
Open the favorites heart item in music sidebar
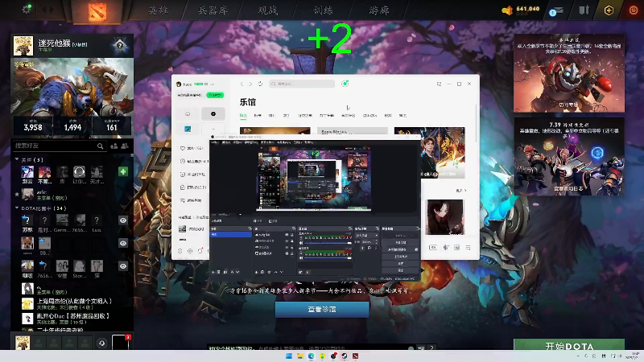click(x=193, y=148)
